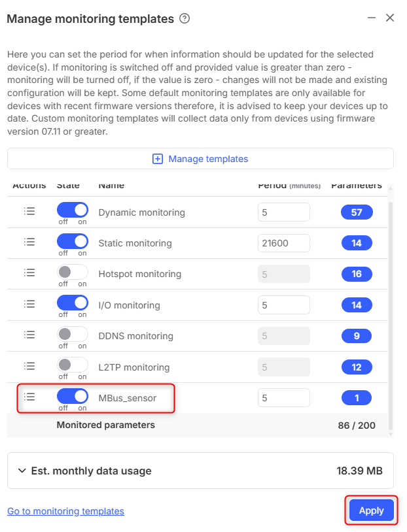Follow the Go to monitoring templates link

[65, 511]
